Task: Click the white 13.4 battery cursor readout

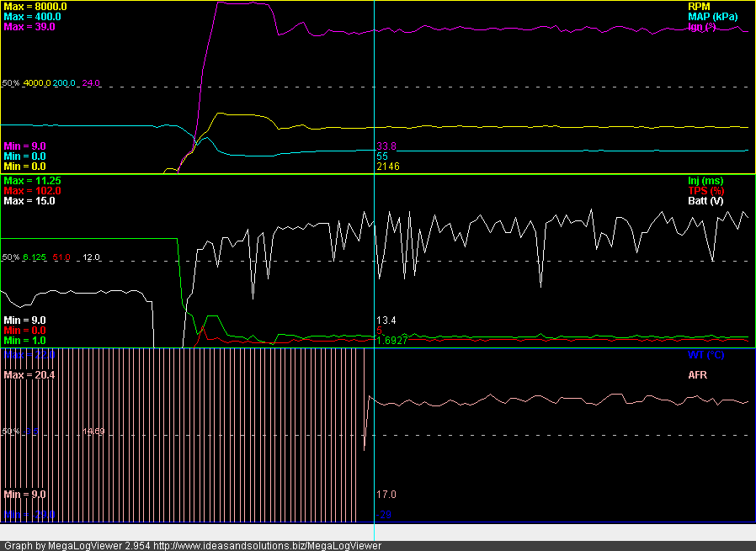Action: point(386,321)
